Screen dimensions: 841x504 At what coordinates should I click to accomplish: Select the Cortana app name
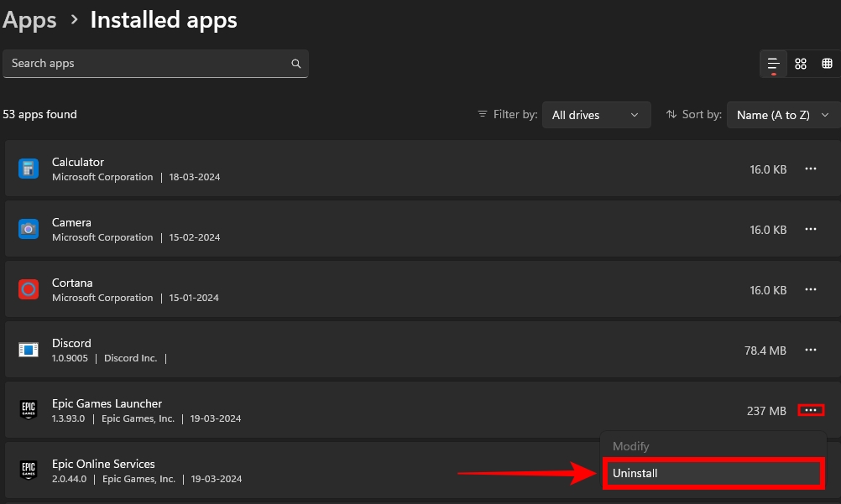72,283
